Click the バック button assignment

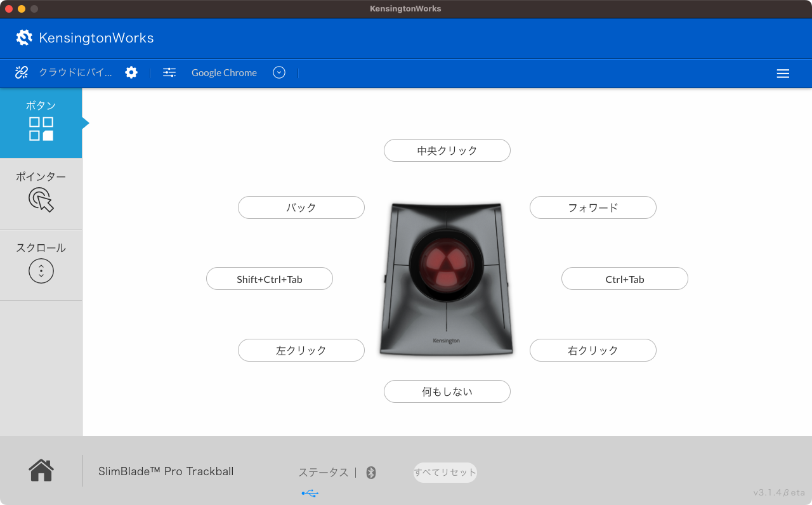point(301,207)
